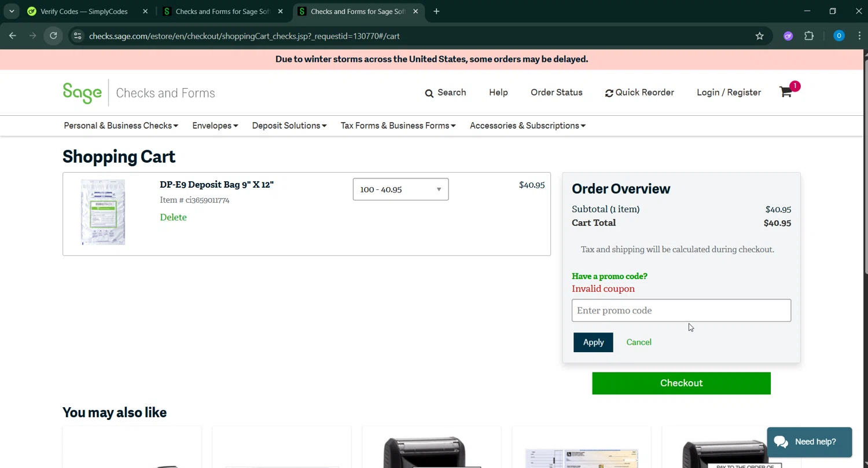Switch to the Verify Codes — SimplyCodes tab
Image resolution: width=868 pixels, height=468 pixels.
(x=84, y=11)
